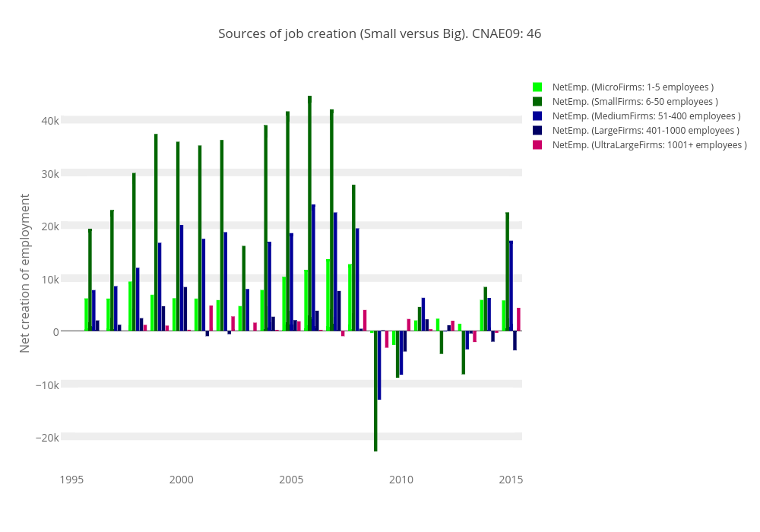This screenshot has width=760, height=532.
Task: Click the pink UltraLargeFirms legend swatch
Action: (537, 145)
